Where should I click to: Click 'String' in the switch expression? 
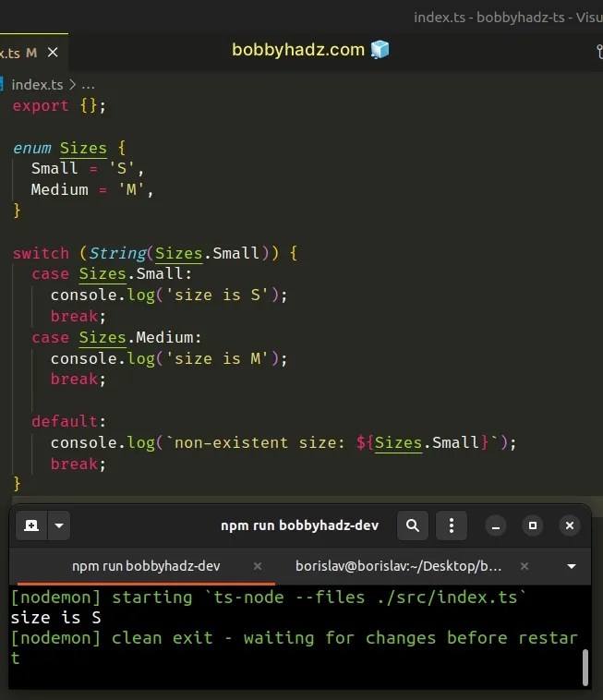[118, 253]
